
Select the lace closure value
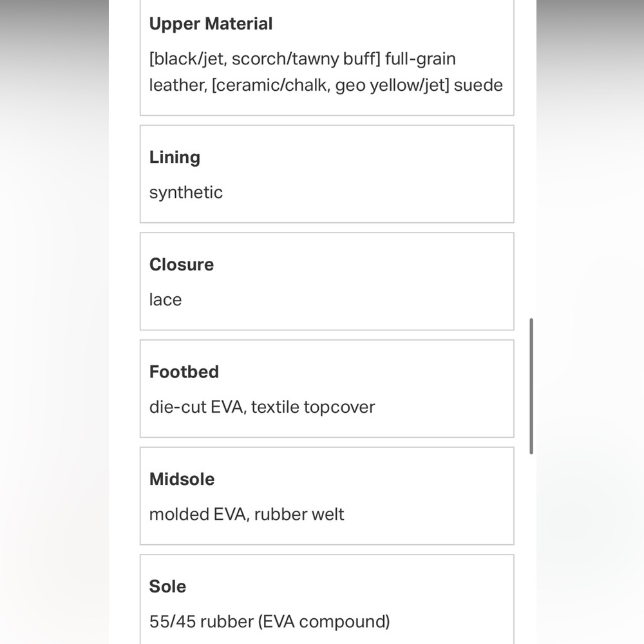click(166, 300)
